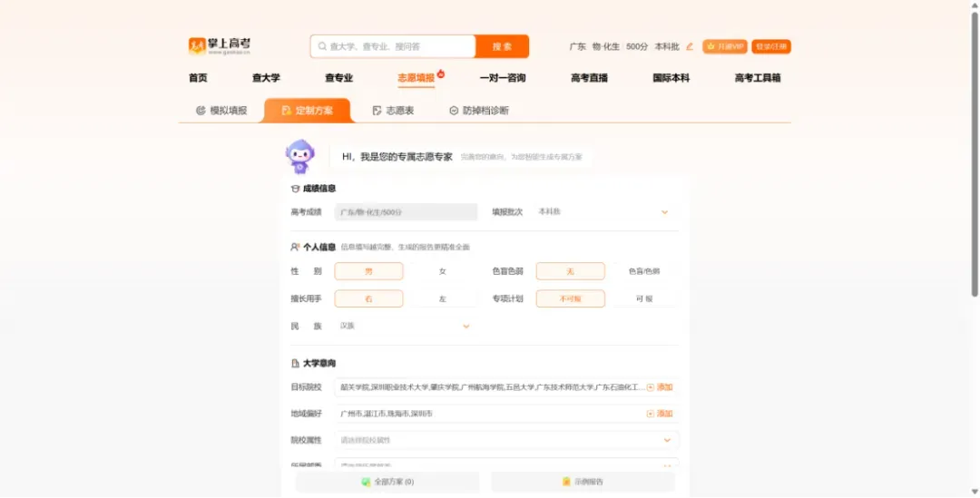
Task: Click the crown 开通VIP button
Action: (x=725, y=47)
